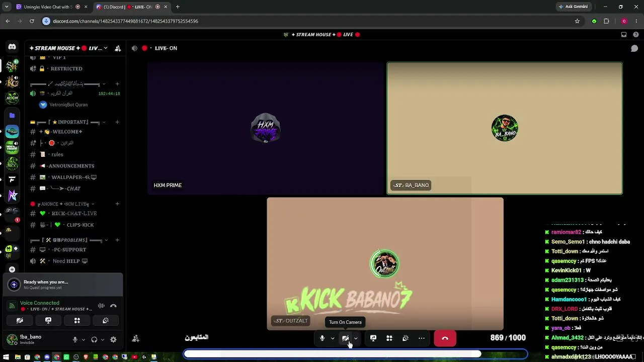
Task: Open the voice channel chat bubble
Action: 634,48
